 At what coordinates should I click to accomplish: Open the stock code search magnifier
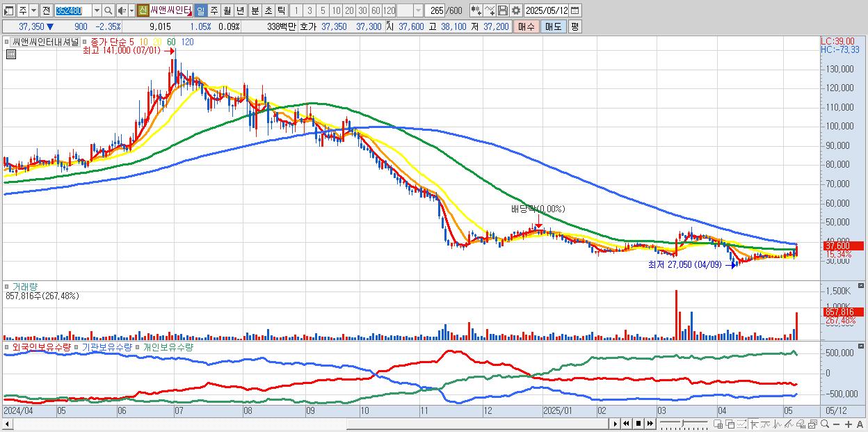(108, 10)
